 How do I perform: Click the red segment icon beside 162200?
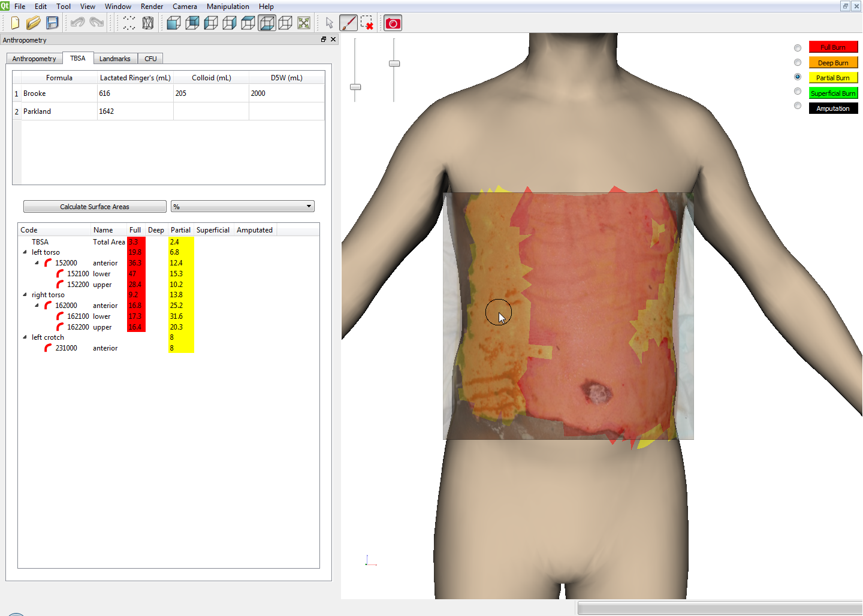[x=60, y=327]
